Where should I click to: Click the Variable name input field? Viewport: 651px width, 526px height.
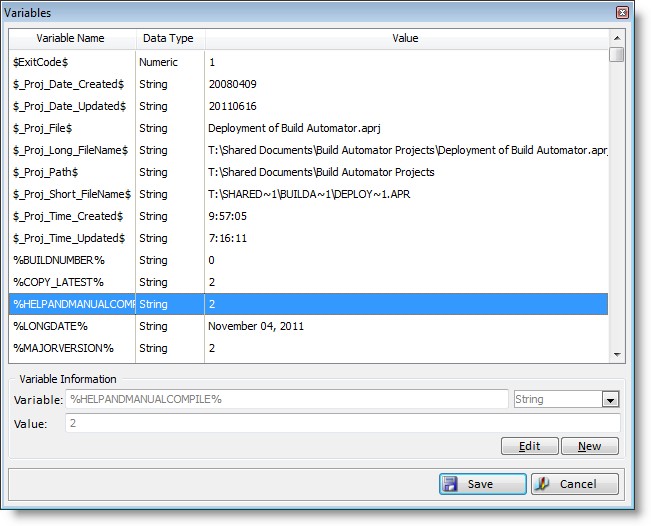click(287, 399)
